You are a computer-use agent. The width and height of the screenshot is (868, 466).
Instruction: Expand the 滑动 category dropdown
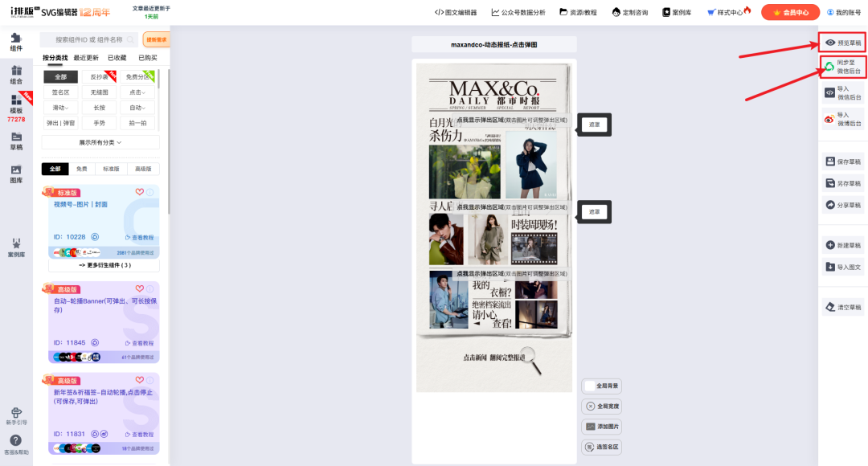(61, 108)
